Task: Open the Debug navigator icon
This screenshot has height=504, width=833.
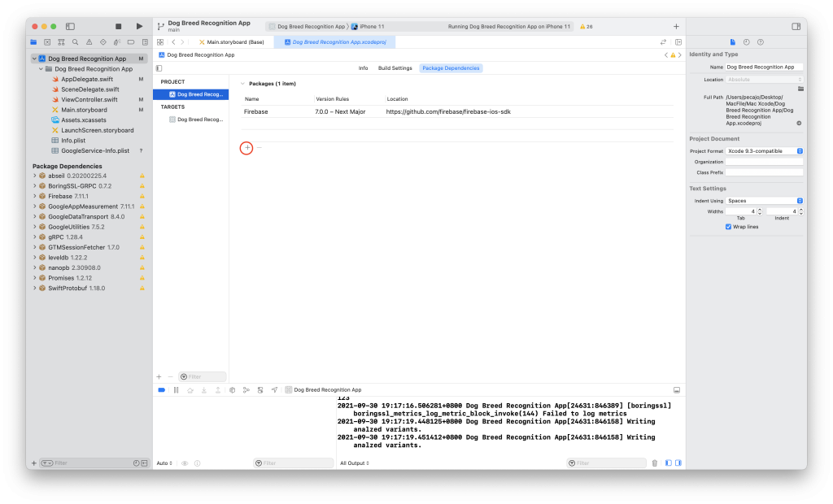Action: click(117, 42)
